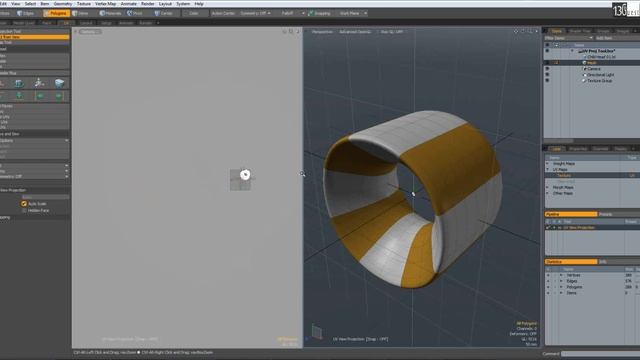Image resolution: width=640 pixels, height=360 pixels.
Task: Select Texture UV map row
Action: 592,176
